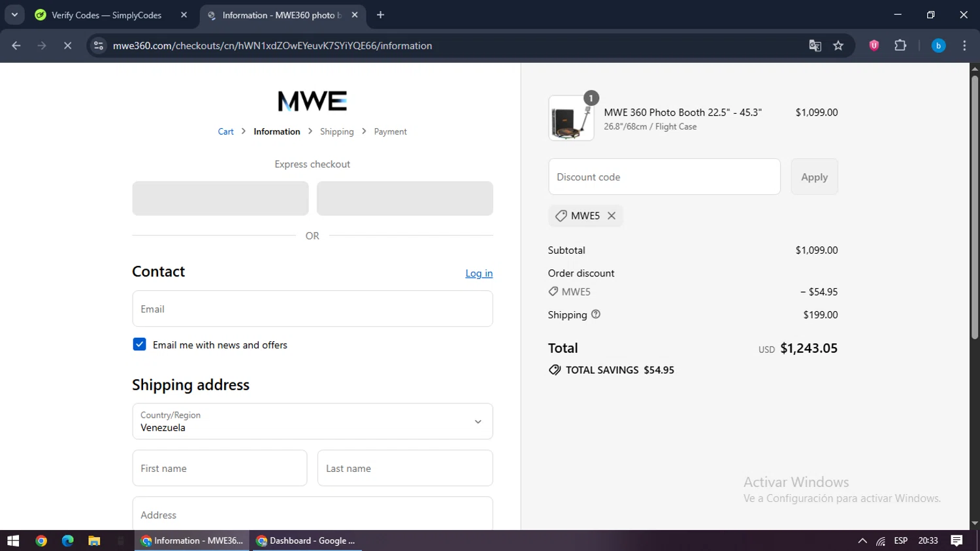Open the translate page icon
Viewport: 980px width, 551px height.
tap(815, 46)
